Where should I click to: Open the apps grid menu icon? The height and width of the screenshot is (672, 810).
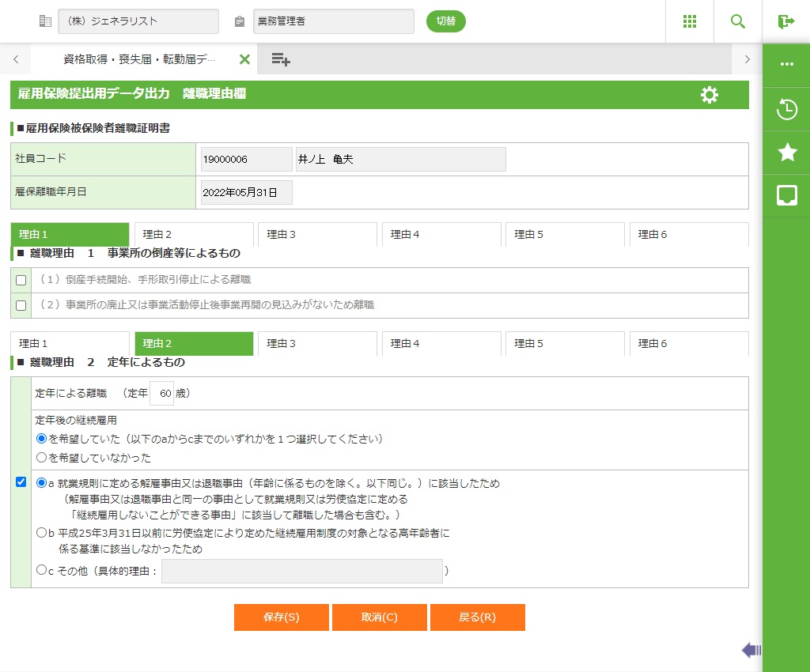pos(689,21)
